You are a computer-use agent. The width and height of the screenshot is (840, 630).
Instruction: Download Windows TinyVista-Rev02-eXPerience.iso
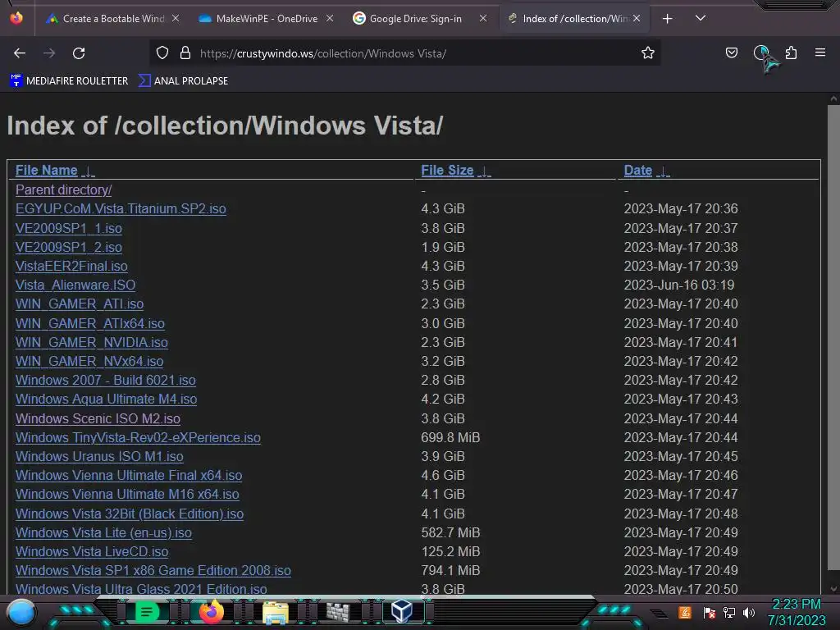[138, 438]
